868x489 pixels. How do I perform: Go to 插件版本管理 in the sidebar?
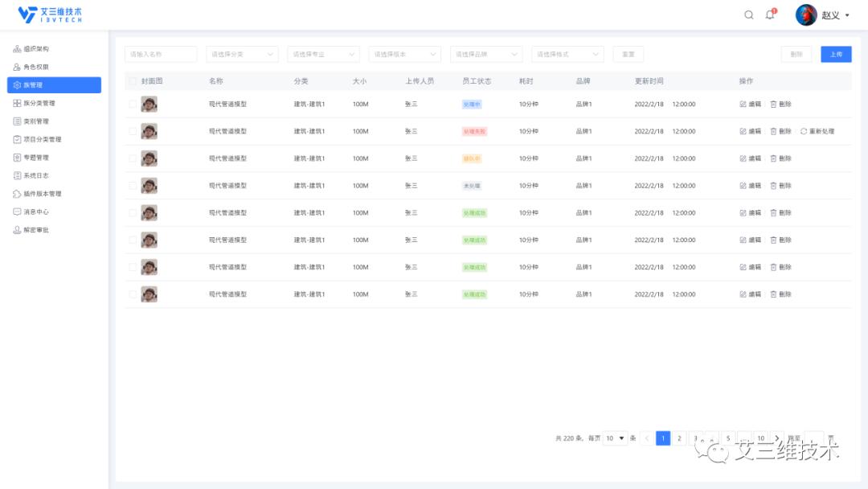tap(42, 193)
